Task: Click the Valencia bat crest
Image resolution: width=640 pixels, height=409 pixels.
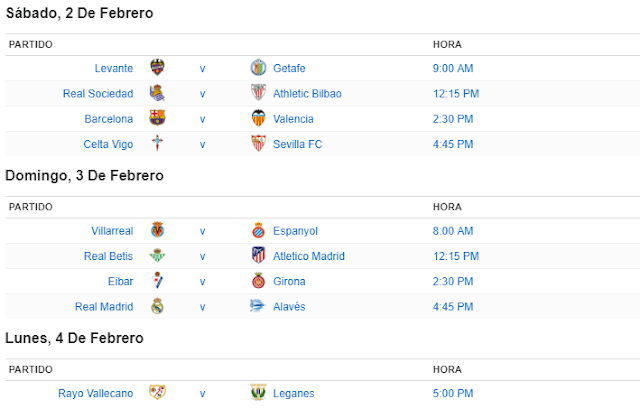Action: [x=258, y=118]
